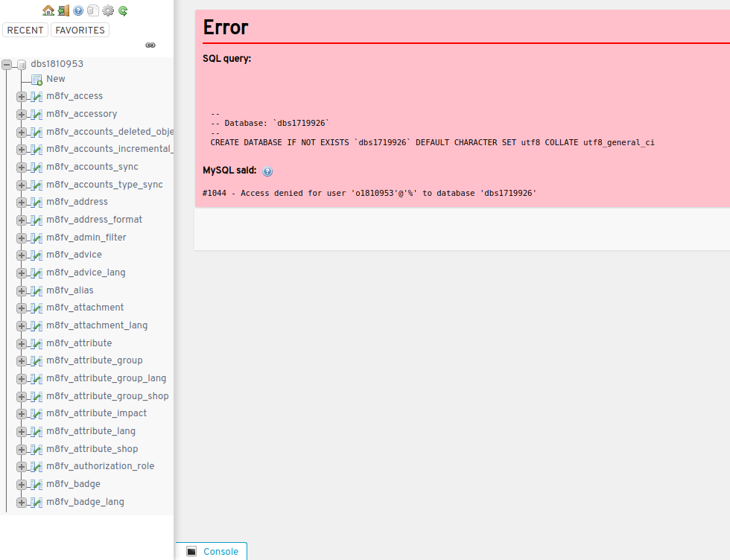Open the m8fv_alias table
The image size is (730, 560).
click(x=70, y=290)
